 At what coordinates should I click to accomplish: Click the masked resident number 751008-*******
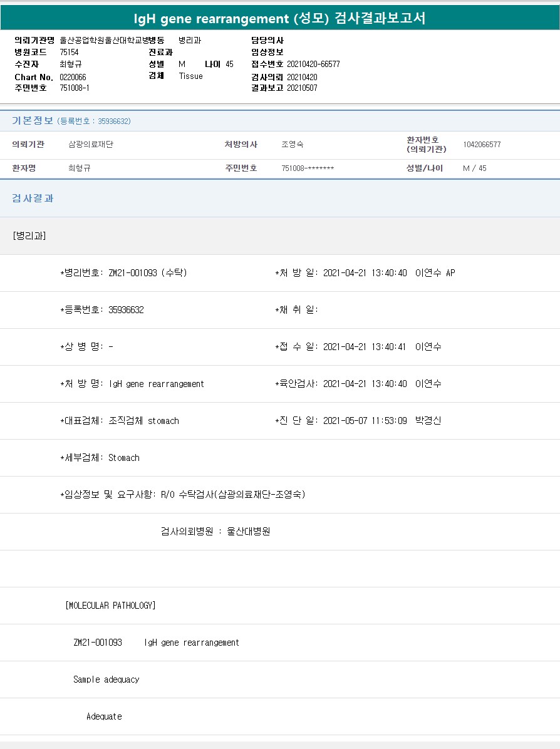tap(308, 168)
